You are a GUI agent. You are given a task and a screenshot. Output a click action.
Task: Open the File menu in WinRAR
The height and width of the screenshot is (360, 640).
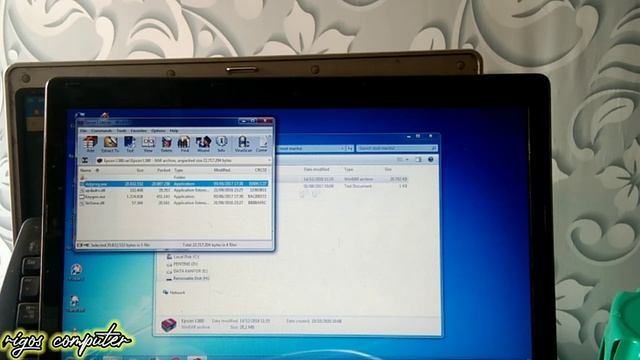[x=83, y=131]
